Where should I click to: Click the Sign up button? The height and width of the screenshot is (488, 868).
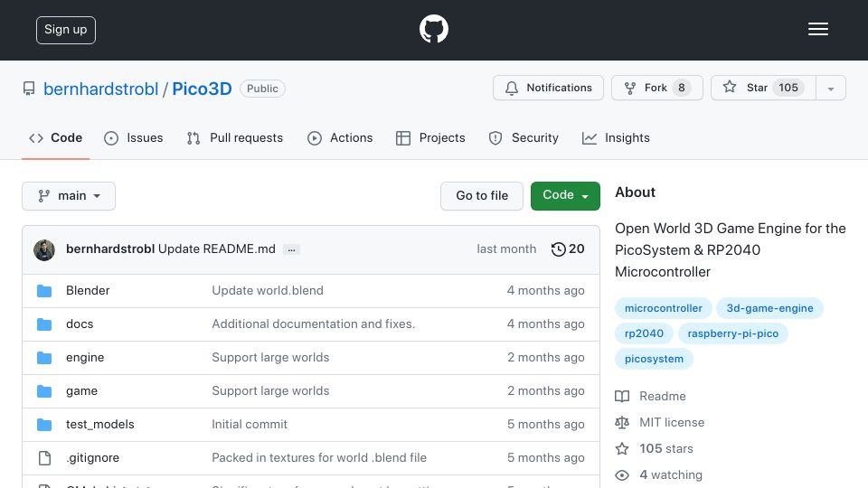click(66, 30)
